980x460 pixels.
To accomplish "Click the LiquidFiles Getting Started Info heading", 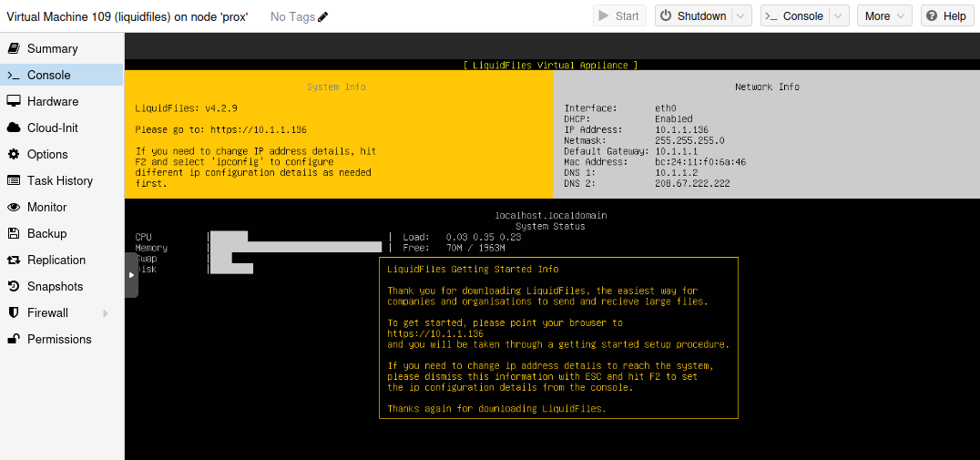I will point(473,270).
